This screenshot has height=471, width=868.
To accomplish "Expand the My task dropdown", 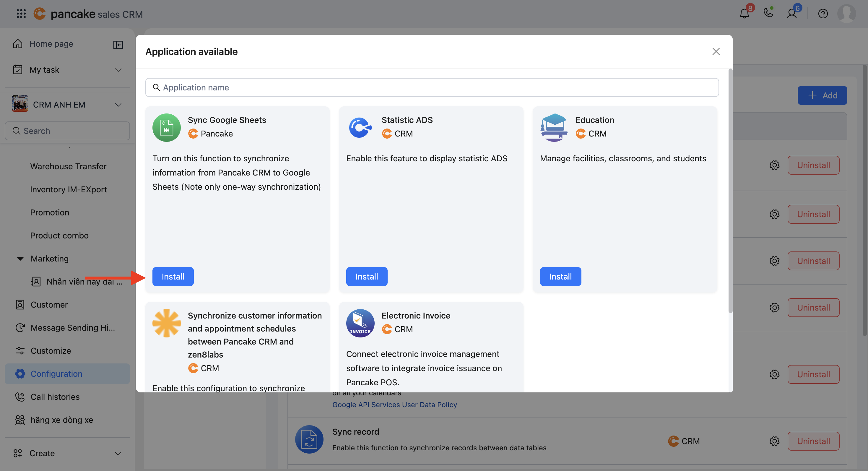I will point(118,70).
